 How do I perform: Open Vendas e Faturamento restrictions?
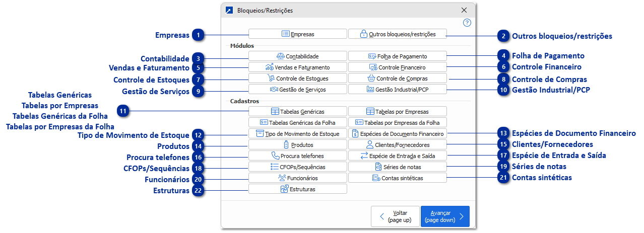(x=297, y=67)
